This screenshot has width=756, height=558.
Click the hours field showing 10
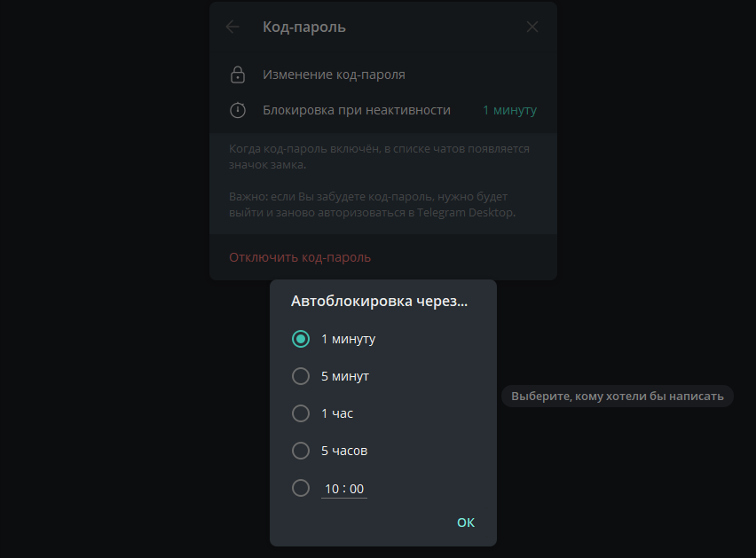pyautogui.click(x=332, y=489)
